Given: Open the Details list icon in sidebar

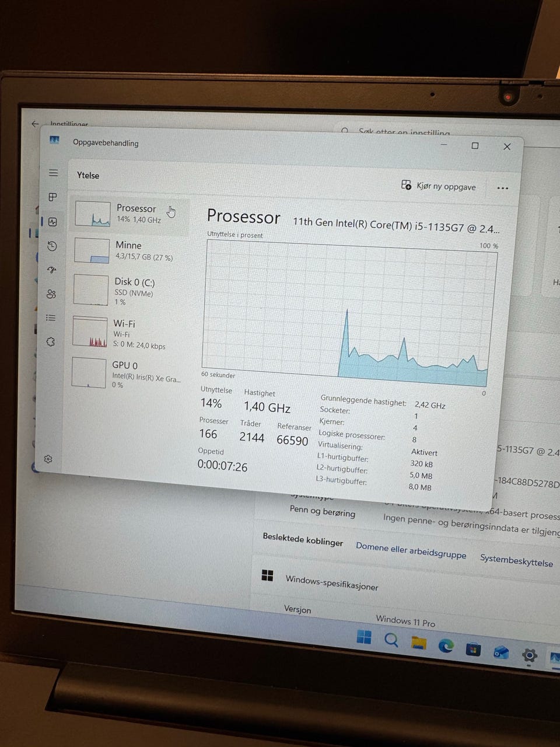Looking at the screenshot, I should click(x=51, y=317).
